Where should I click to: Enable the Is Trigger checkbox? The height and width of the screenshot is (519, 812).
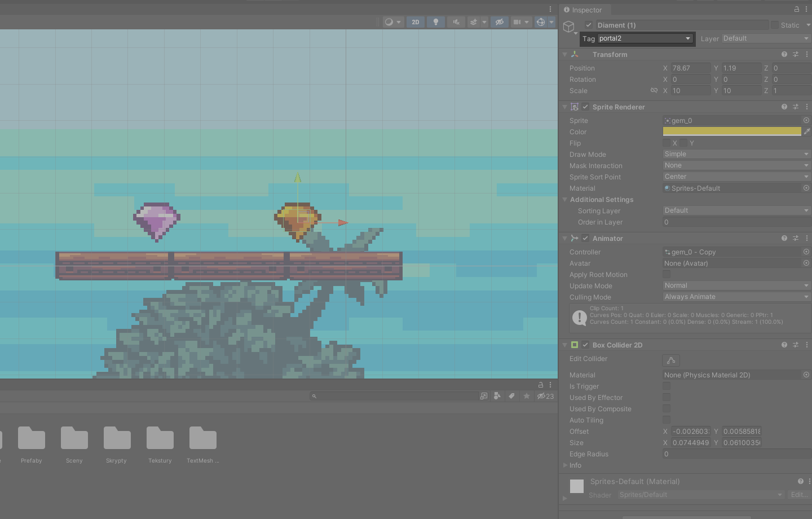coord(667,386)
